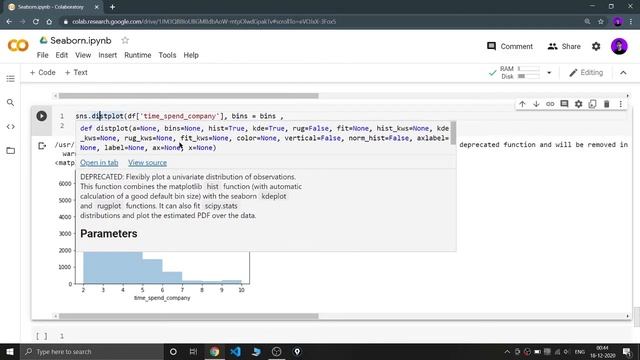Open Colab settings gear in header

(596, 47)
